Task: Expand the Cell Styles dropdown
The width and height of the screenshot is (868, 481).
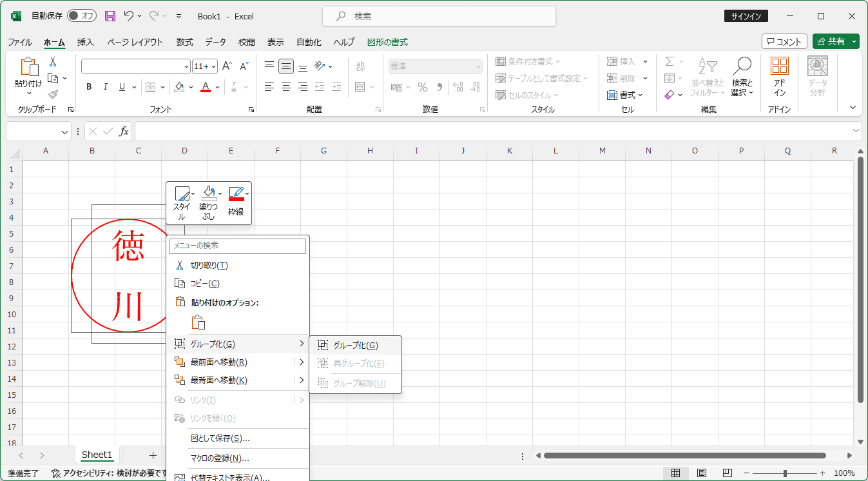Action: [556, 95]
